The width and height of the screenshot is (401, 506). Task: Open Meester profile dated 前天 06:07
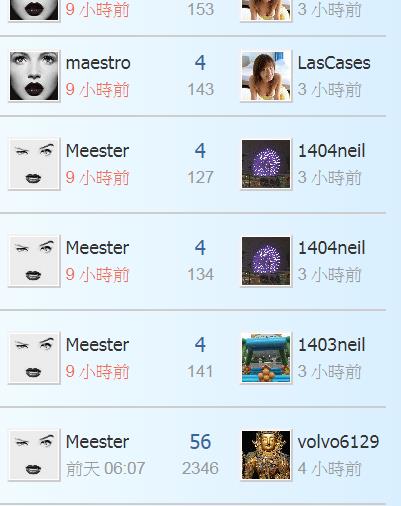(97, 442)
